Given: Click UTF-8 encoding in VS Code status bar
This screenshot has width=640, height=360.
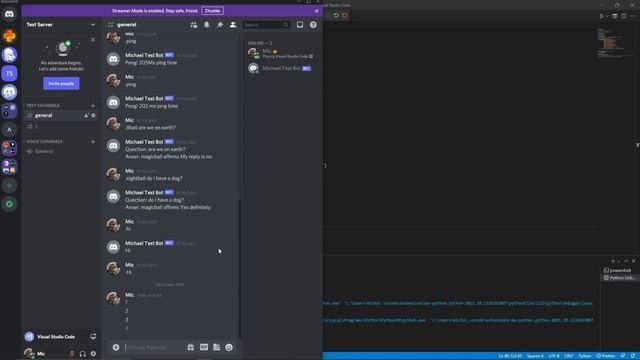Looking at the screenshot, I should (554, 356).
